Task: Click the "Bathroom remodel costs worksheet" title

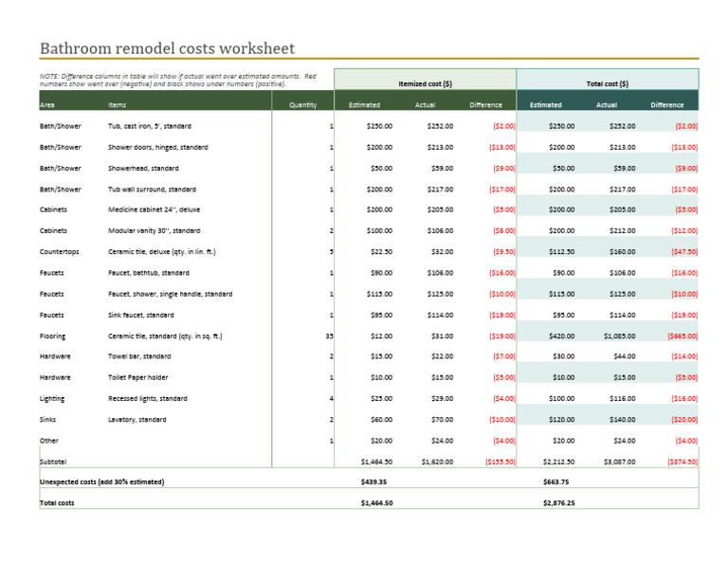Action: pos(167,48)
